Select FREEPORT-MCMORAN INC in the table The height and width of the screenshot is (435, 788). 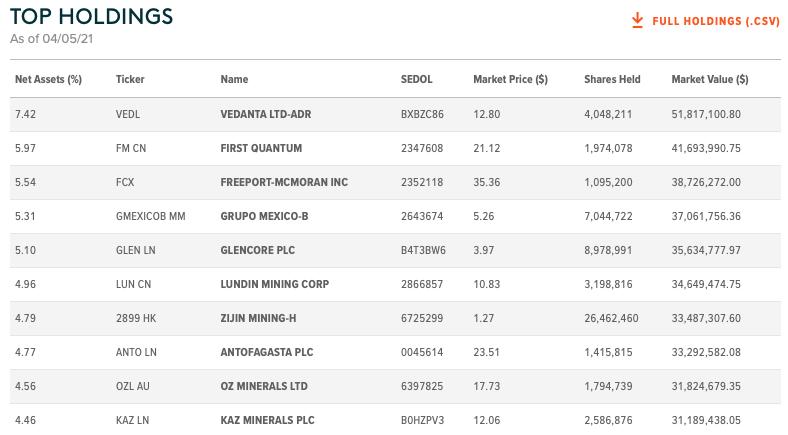[x=284, y=182]
